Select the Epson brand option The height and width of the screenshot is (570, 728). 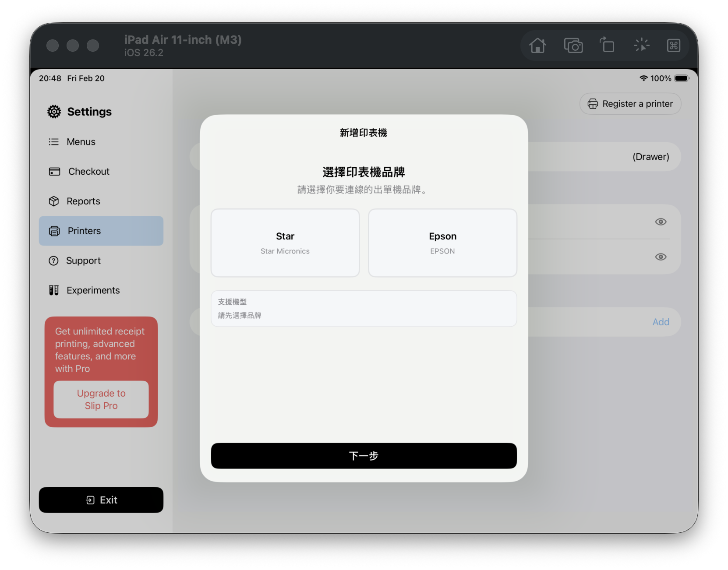click(442, 243)
